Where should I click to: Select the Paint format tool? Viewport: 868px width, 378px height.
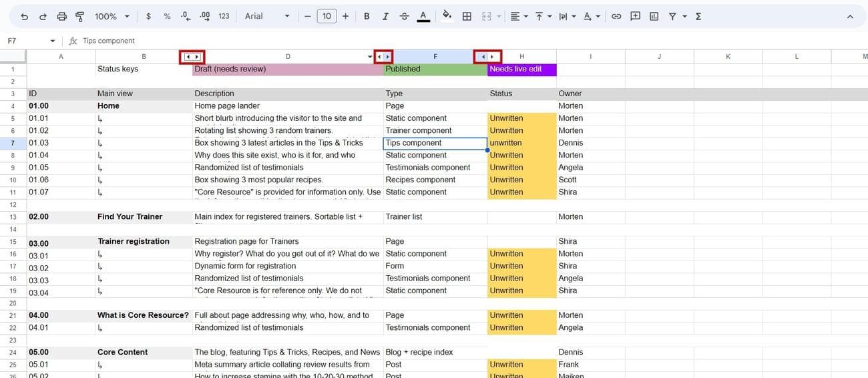(79, 16)
